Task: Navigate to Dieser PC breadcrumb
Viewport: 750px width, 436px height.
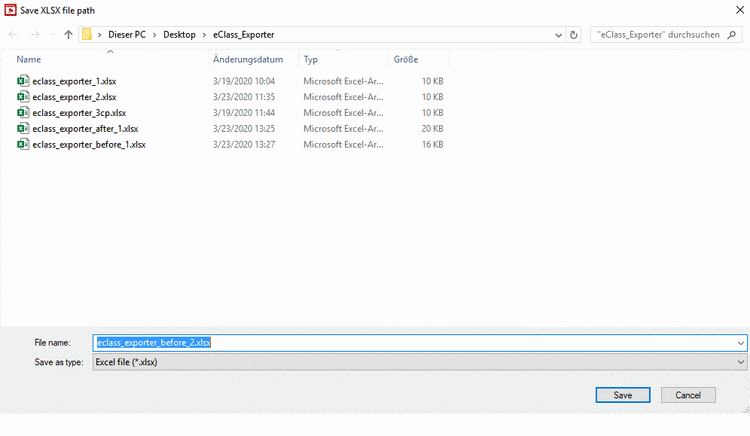Action: click(127, 34)
